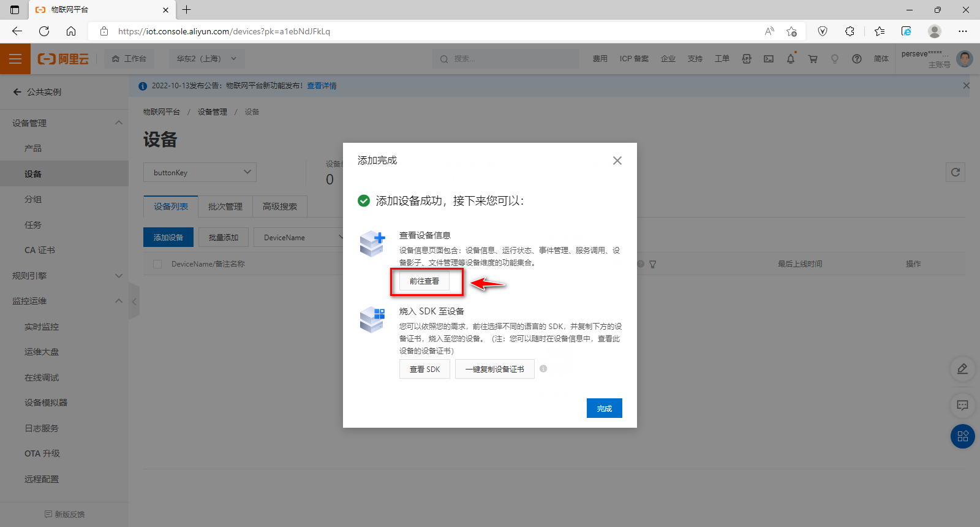Open the 费用 menu
Image resolution: width=980 pixels, height=527 pixels.
(x=600, y=59)
